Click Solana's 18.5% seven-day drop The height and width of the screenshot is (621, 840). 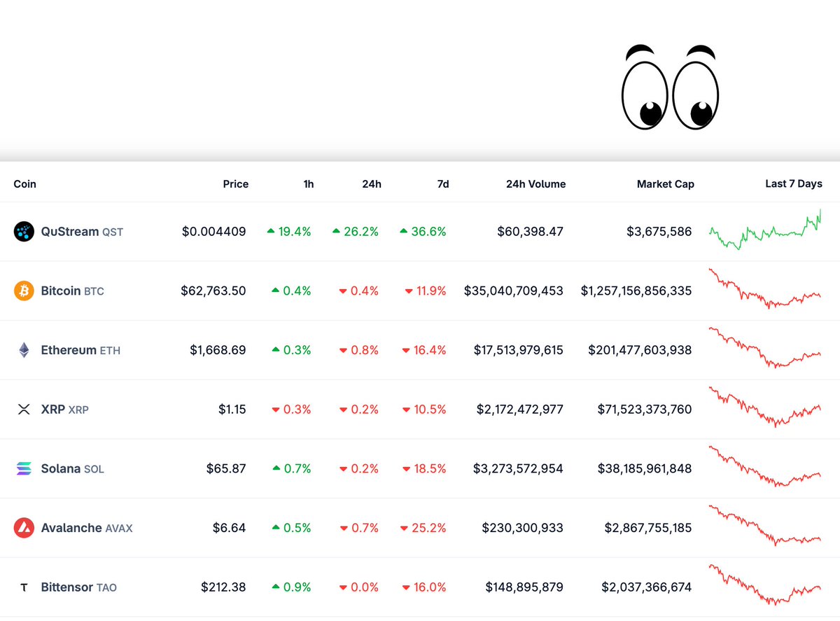click(x=424, y=468)
